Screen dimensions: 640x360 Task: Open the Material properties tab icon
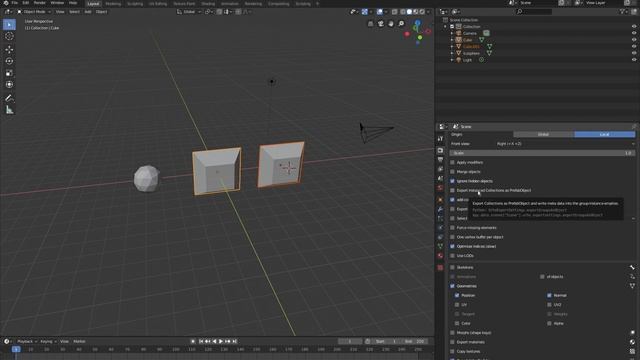440,256
